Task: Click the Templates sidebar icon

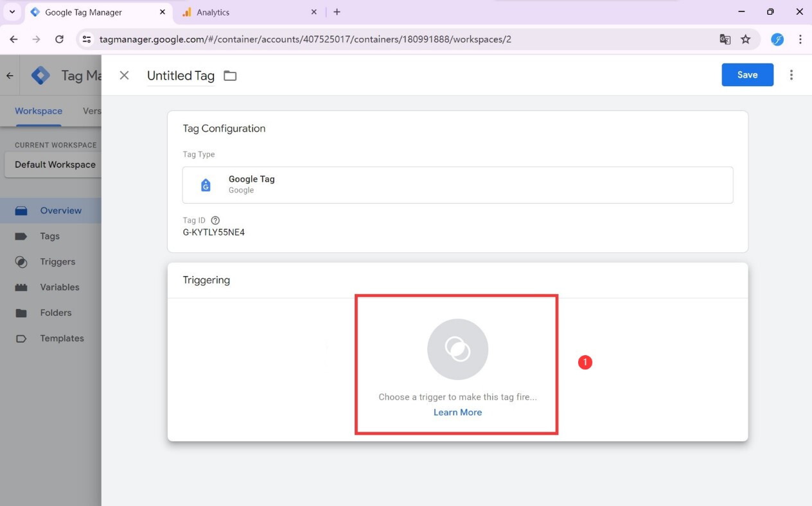Action: click(21, 338)
